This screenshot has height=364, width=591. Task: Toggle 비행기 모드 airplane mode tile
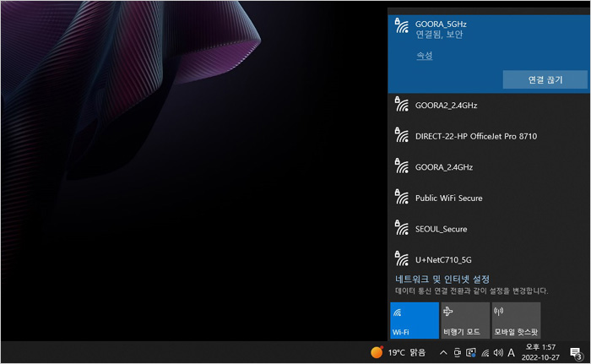tap(465, 320)
